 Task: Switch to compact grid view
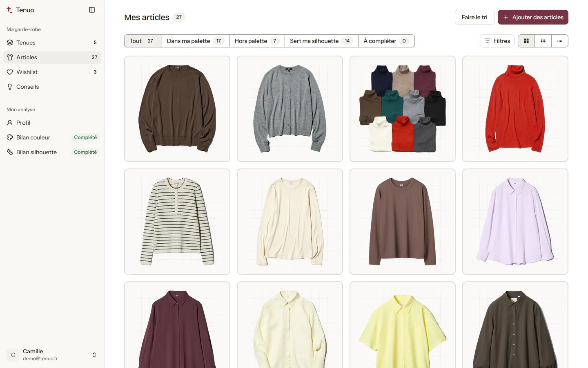coord(560,41)
